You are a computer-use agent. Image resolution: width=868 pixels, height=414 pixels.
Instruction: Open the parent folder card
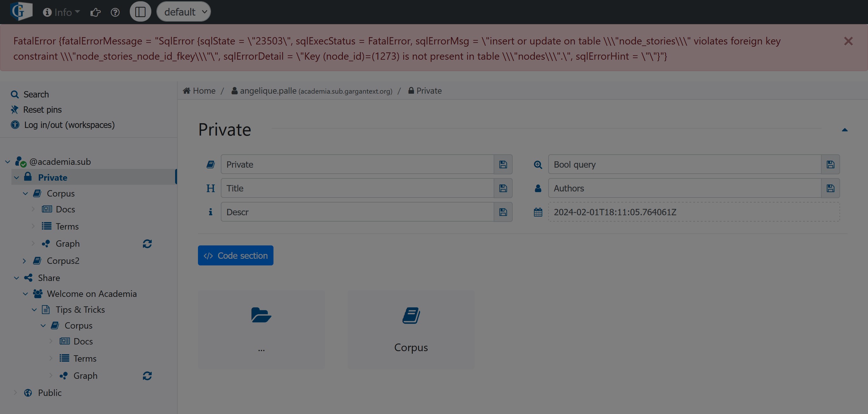pyautogui.click(x=261, y=329)
